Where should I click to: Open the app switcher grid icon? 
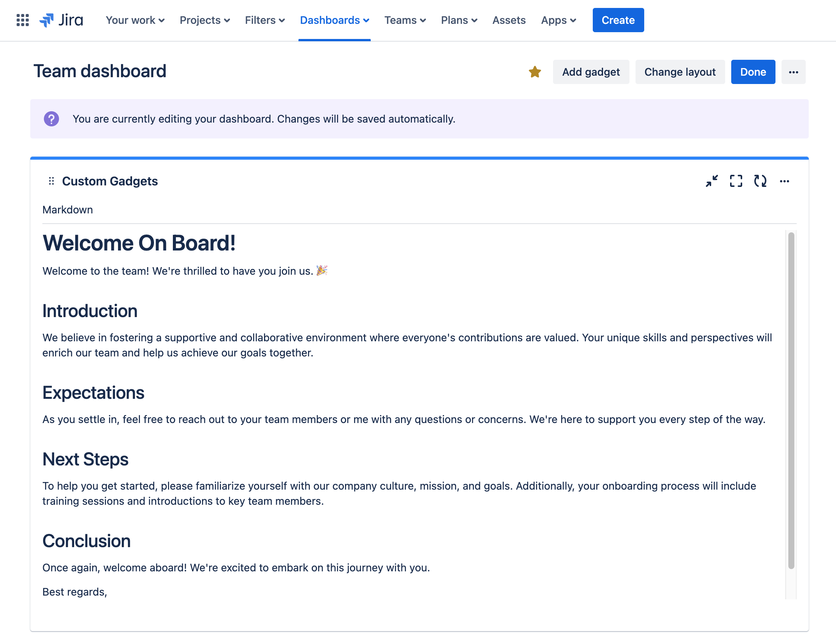click(23, 20)
